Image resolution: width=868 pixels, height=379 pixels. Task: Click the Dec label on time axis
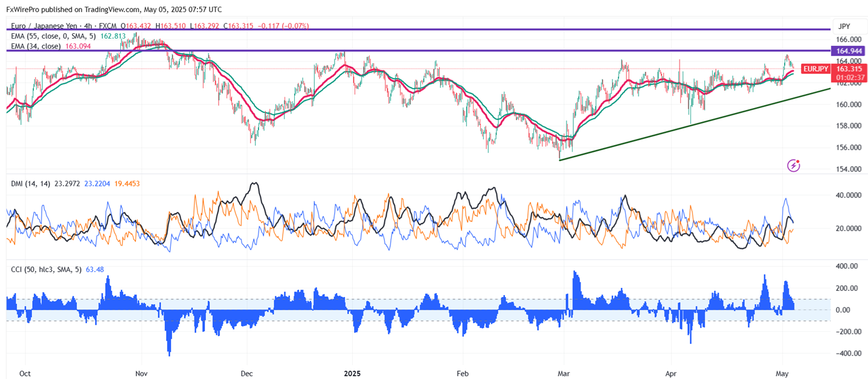coord(246,373)
